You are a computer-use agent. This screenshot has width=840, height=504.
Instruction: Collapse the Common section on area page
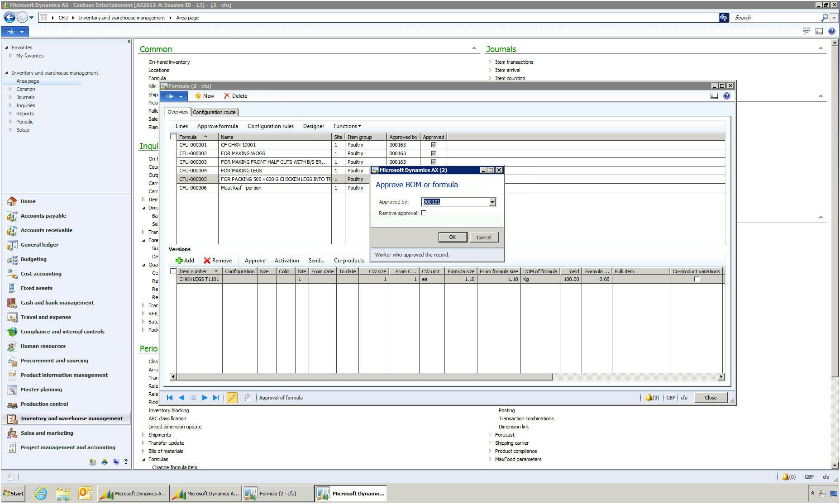(x=474, y=48)
